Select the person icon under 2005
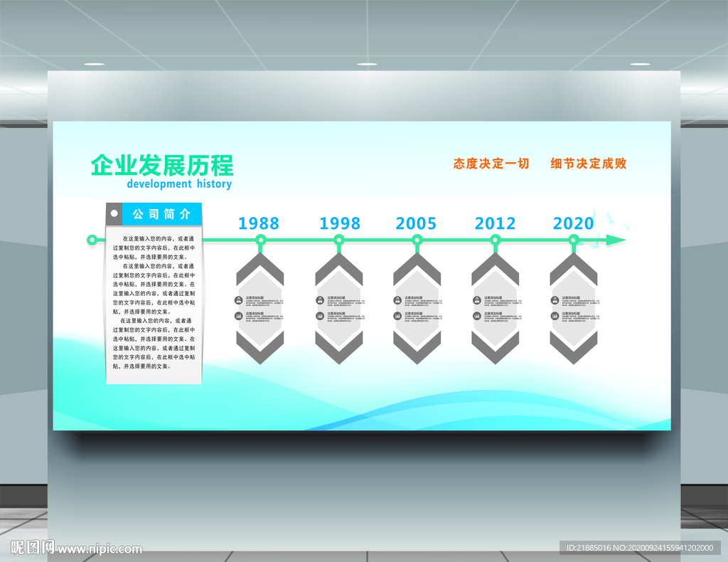 pyautogui.click(x=398, y=300)
